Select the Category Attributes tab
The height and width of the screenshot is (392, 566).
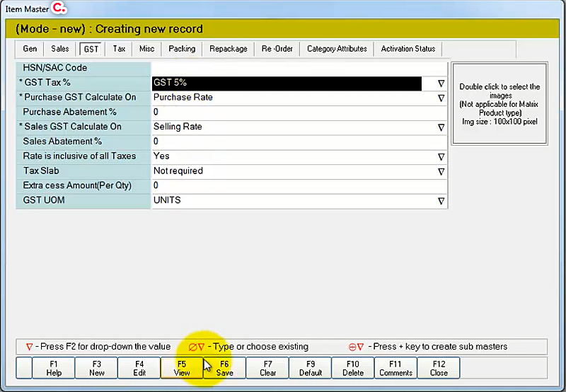[337, 49]
